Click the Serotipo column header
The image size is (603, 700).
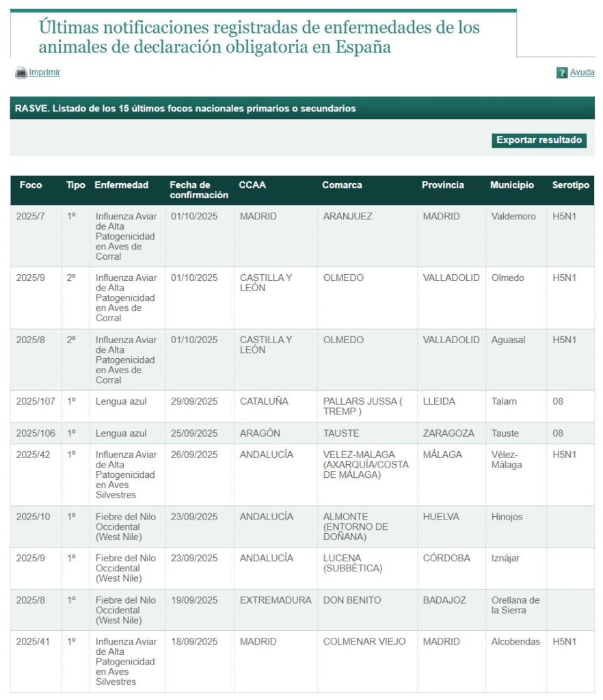tap(570, 185)
